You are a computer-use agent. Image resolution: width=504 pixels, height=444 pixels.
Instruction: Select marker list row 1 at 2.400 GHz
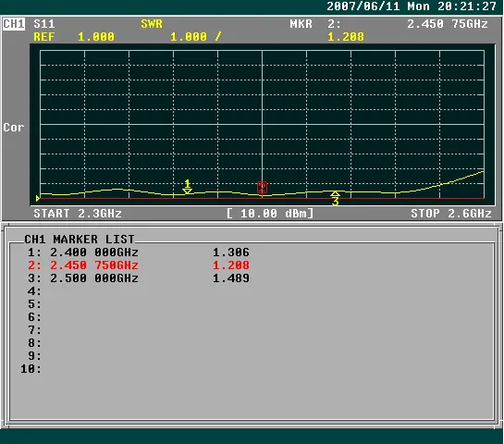coord(138,253)
